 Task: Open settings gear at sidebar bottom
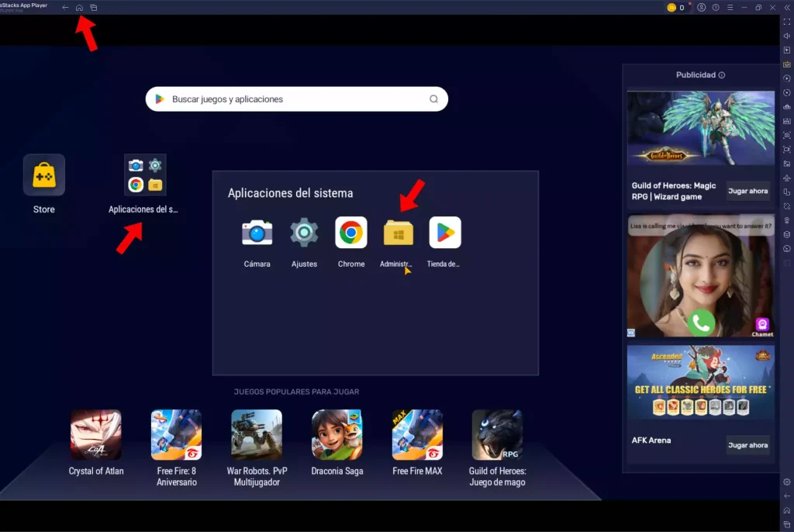[x=787, y=482]
